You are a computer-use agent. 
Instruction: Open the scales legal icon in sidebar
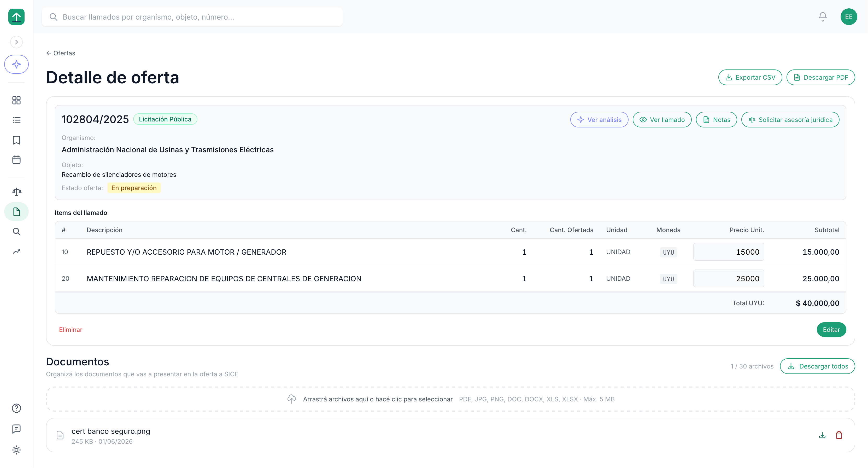coord(16,192)
